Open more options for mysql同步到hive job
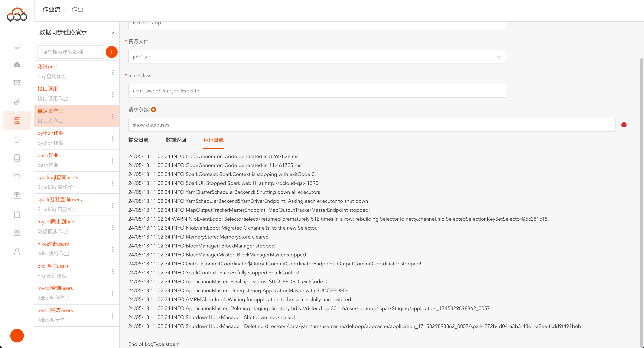Image resolution: width=644 pixels, height=348 pixels. click(x=113, y=227)
